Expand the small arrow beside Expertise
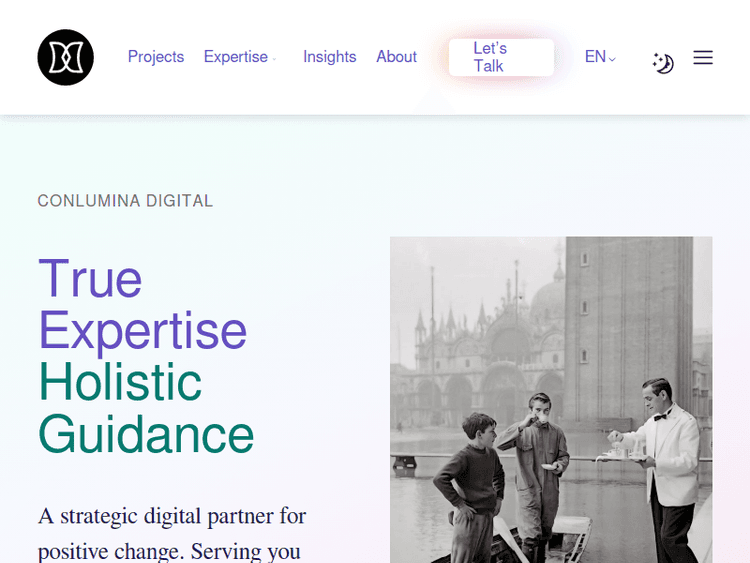 pos(275,59)
